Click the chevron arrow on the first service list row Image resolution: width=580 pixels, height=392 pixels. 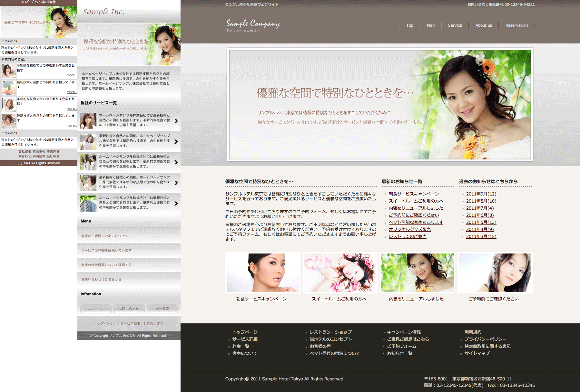(x=176, y=121)
